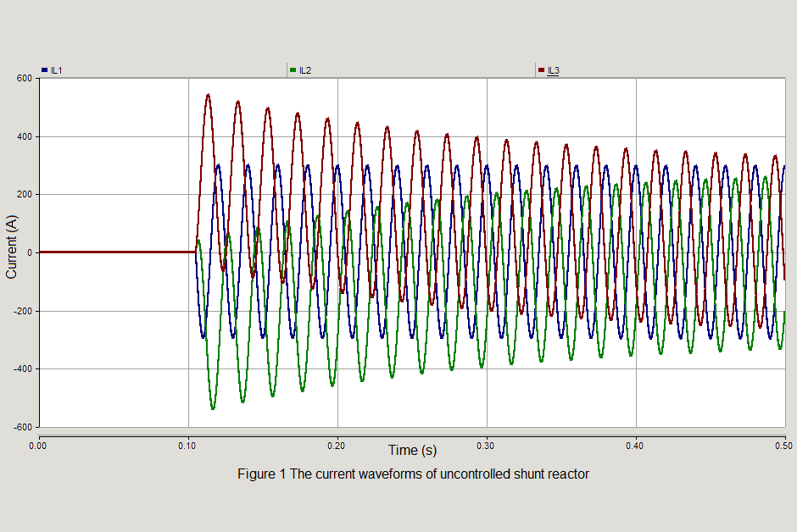Click the 0.50 tick label on time axis
The height and width of the screenshot is (532, 797).
click(783, 444)
